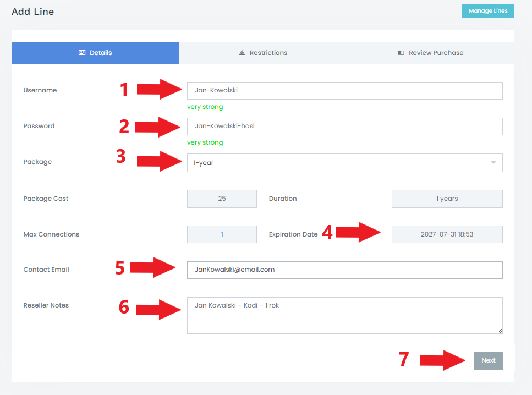Switch to the Review Purchase tab
This screenshot has height=395, width=532.
pos(431,53)
